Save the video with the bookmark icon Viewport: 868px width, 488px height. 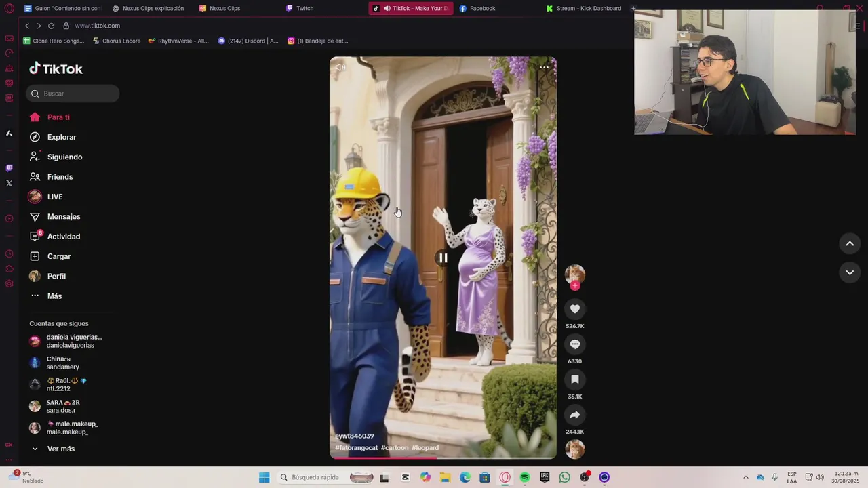[x=575, y=380]
